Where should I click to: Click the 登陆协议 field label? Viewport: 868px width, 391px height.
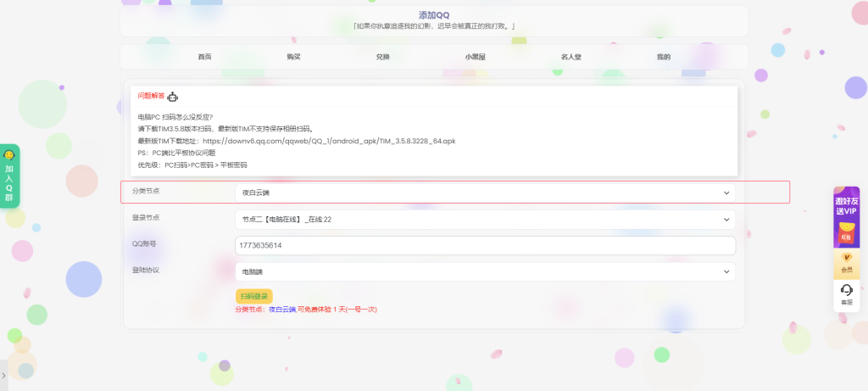tap(146, 270)
